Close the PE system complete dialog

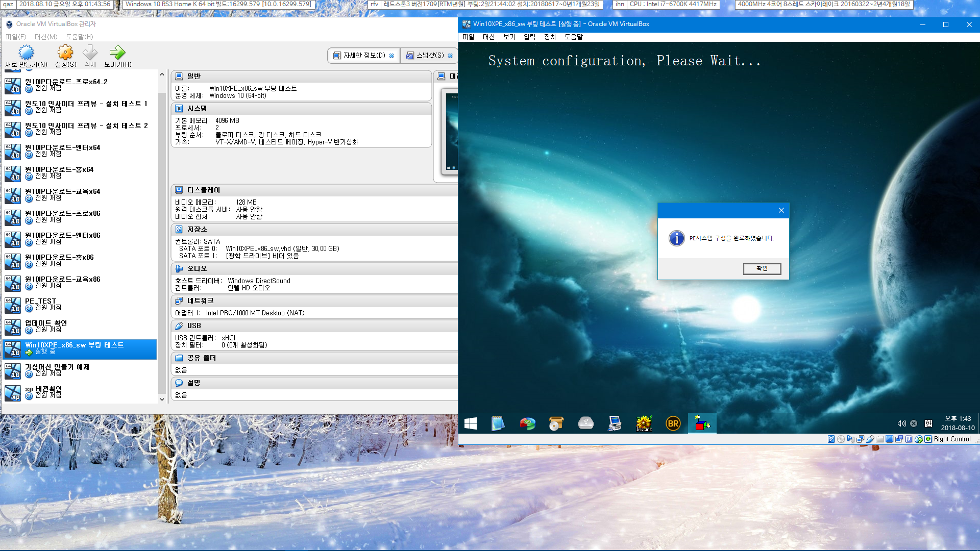[781, 210]
